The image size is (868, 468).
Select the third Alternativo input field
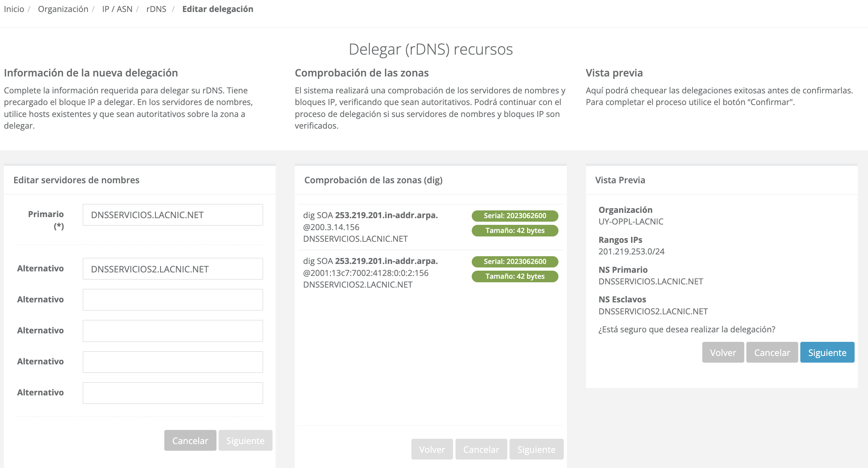coord(173,331)
